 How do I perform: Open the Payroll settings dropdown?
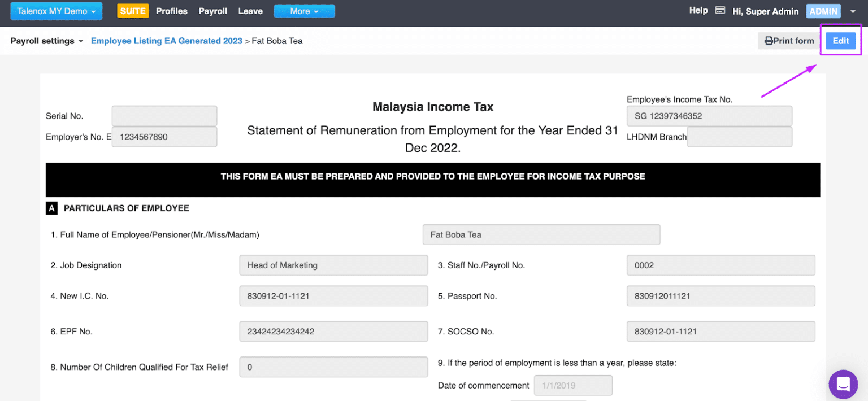click(x=46, y=41)
